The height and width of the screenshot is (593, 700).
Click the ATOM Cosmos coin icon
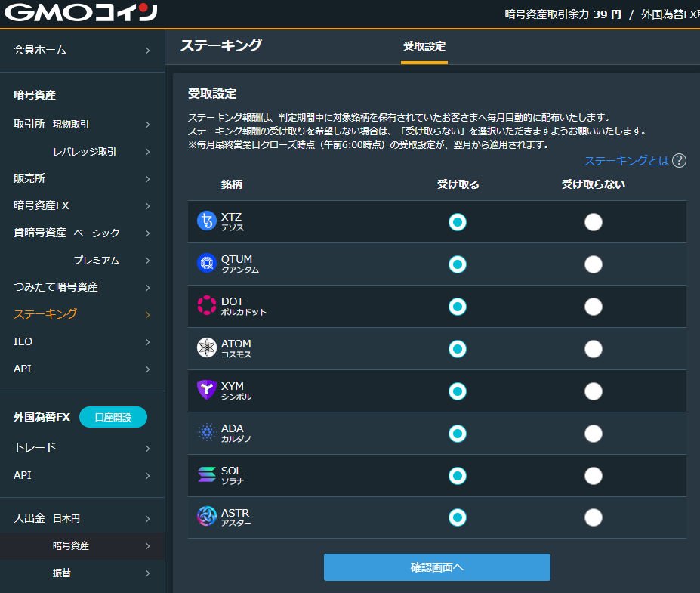[207, 347]
